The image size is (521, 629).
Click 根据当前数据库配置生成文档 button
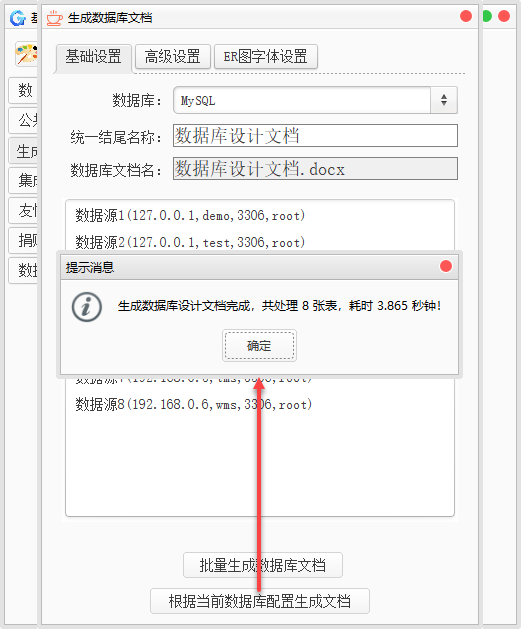[260, 601]
